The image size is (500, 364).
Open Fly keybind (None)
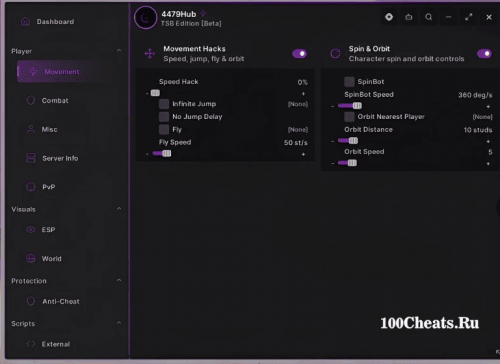coord(298,130)
